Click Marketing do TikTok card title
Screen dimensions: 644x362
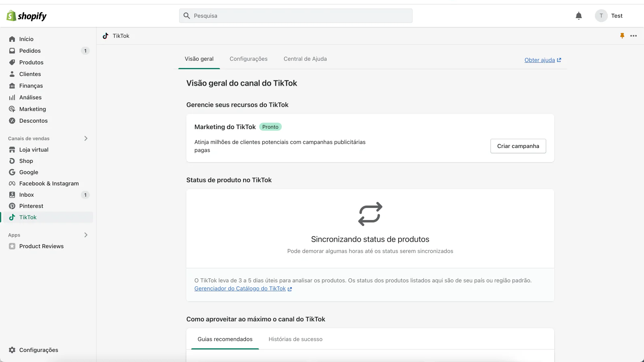coord(225,127)
